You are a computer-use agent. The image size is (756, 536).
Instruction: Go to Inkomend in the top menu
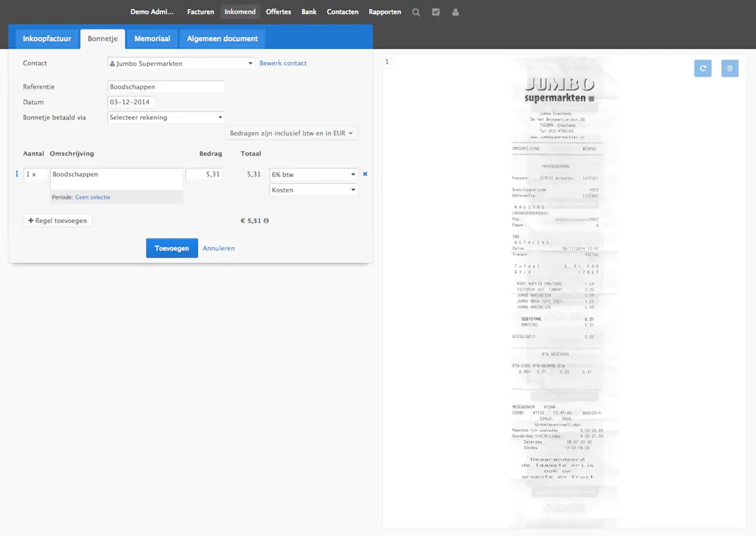click(240, 12)
